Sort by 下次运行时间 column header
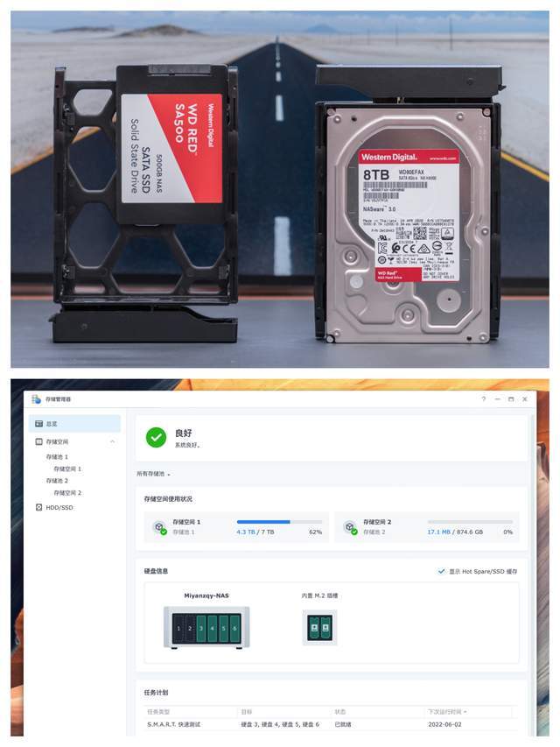The height and width of the screenshot is (747, 560). point(447,712)
